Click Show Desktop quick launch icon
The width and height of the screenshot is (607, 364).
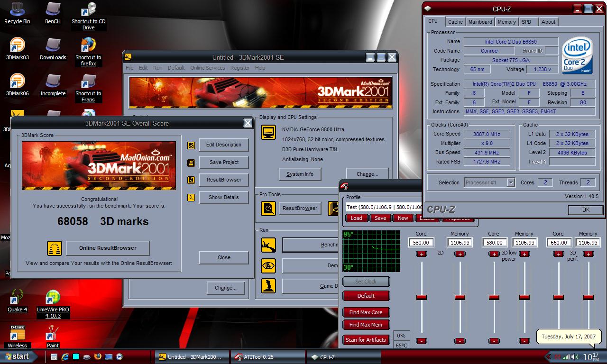108,356
